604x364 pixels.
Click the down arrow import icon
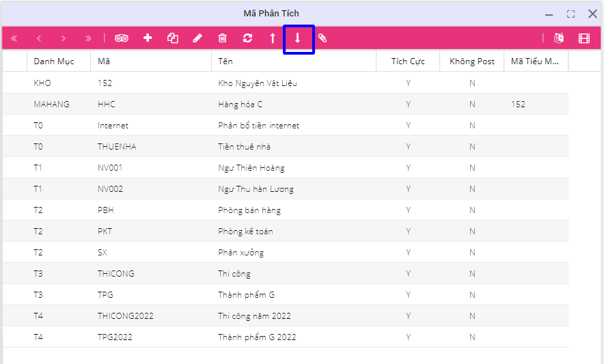click(298, 38)
